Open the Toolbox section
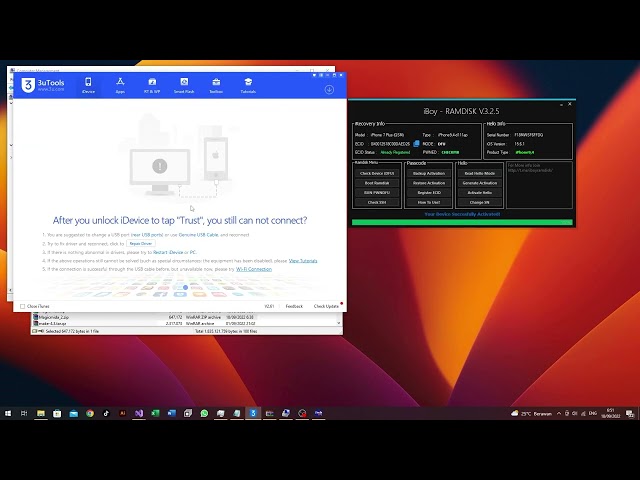The image size is (640, 480). coord(216,85)
